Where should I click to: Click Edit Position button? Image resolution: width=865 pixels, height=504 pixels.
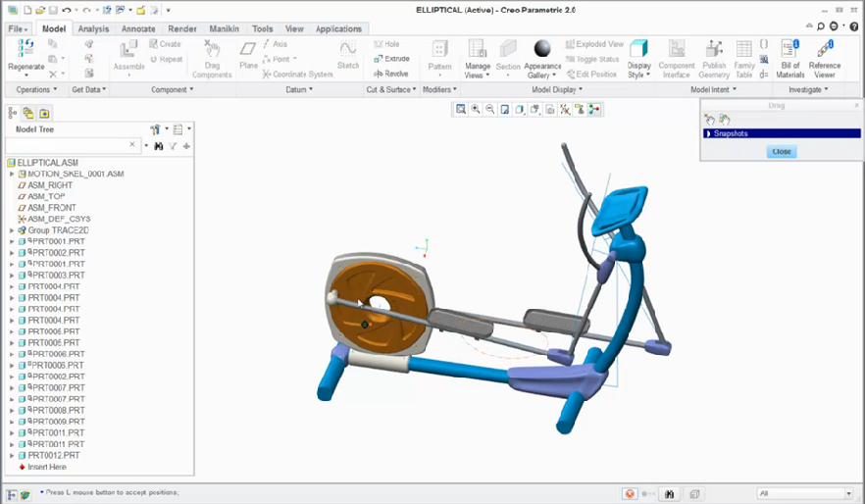coord(591,74)
